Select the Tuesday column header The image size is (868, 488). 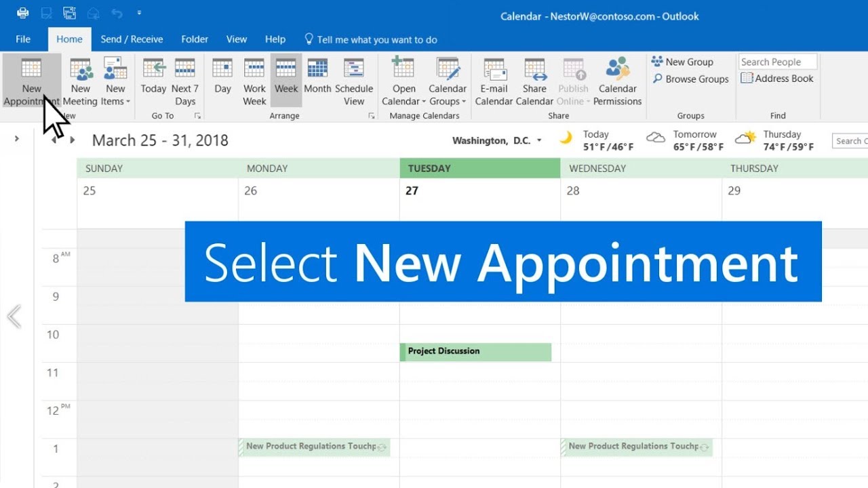pos(480,168)
